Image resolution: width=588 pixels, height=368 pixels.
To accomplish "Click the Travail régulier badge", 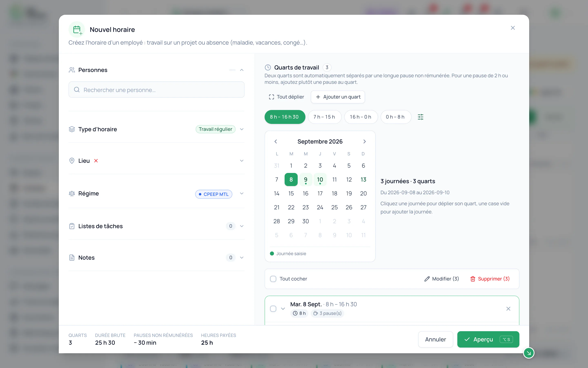I will pos(215,129).
